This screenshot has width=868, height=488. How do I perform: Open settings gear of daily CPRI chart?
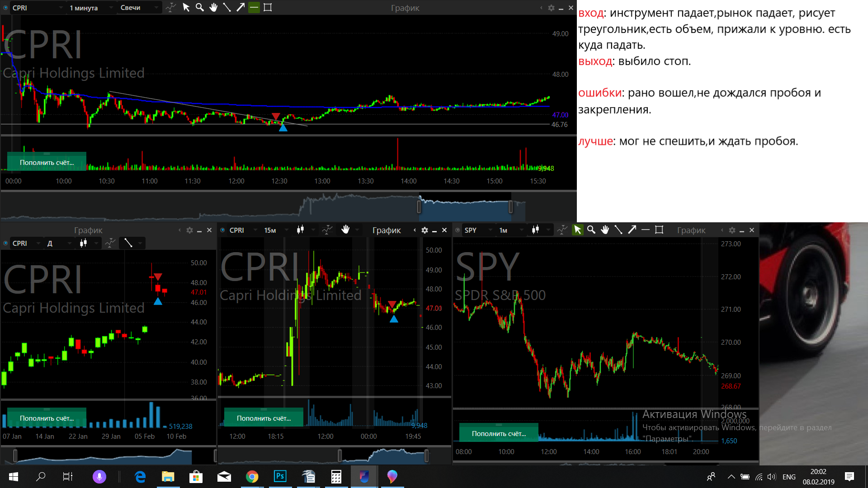189,230
